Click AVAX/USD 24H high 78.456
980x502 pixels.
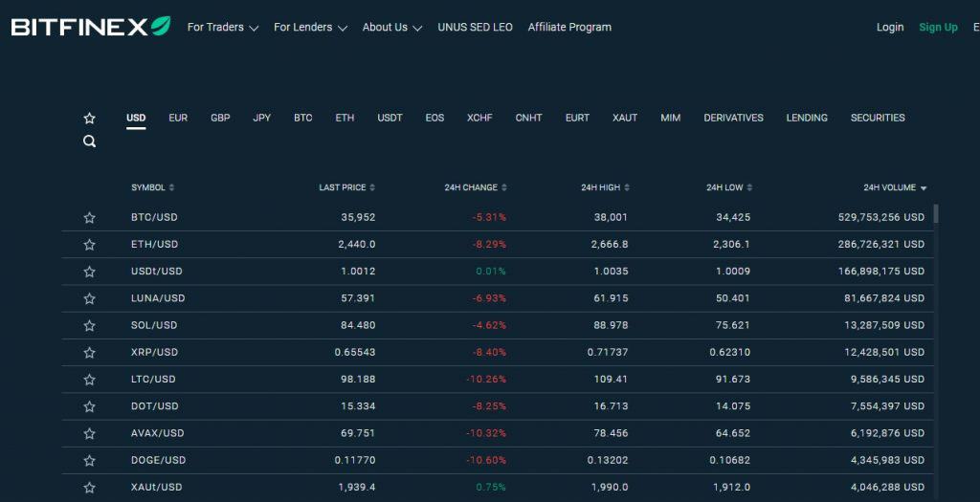click(611, 433)
